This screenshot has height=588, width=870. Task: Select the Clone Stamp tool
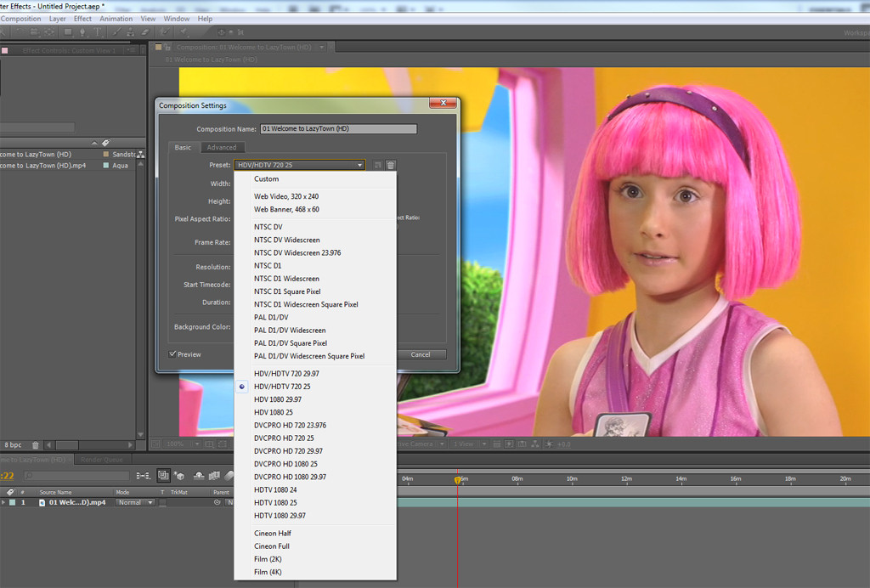tap(130, 32)
